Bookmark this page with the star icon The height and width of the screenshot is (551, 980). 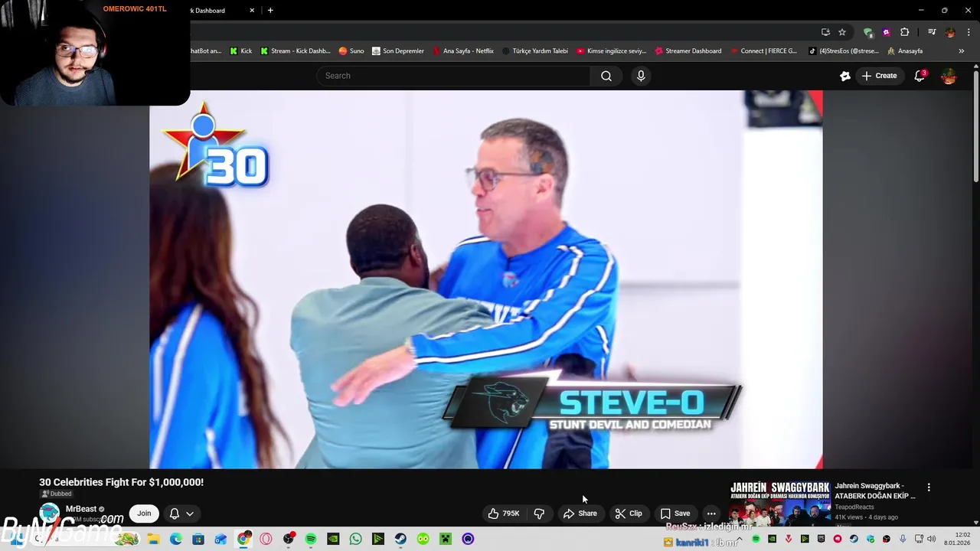(842, 32)
